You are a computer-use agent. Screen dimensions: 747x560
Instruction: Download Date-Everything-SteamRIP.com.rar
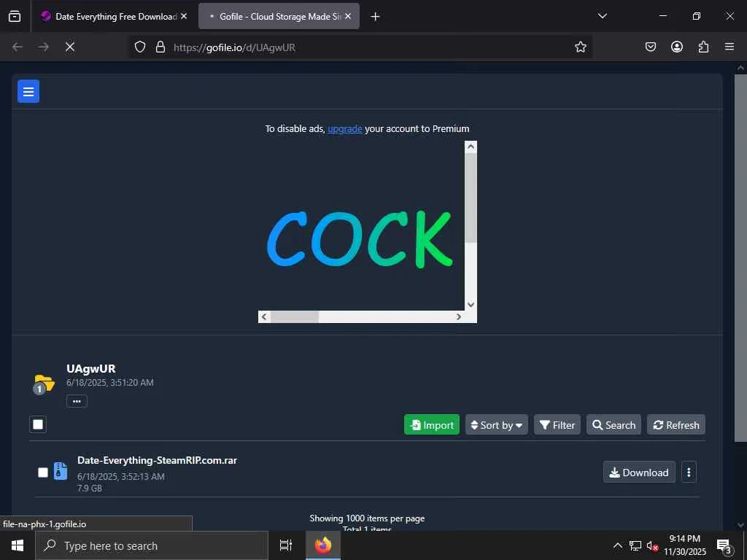(x=639, y=472)
